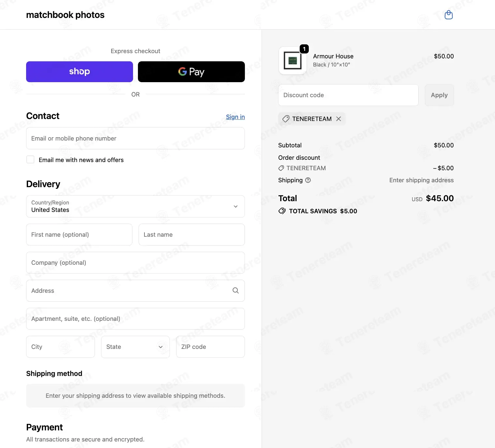This screenshot has height=448, width=495.
Task: Remove the TENERETEAM discount code tag
Action: 338,119
